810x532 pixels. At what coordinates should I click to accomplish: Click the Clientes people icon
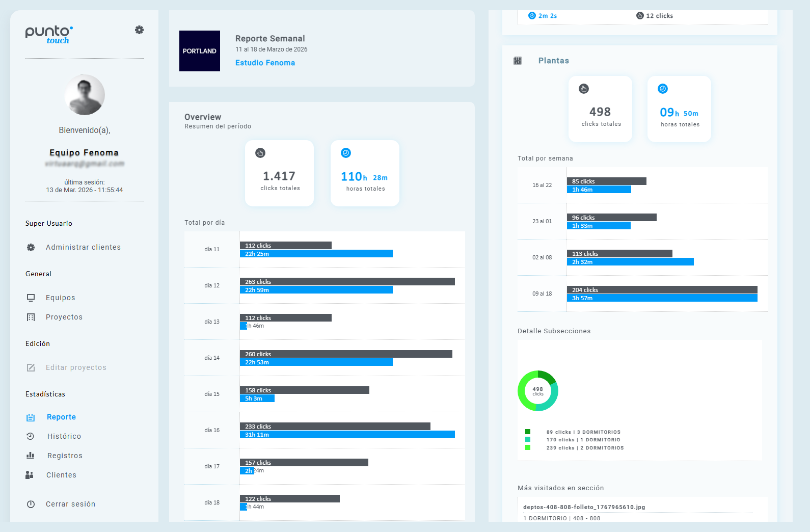coord(30,475)
